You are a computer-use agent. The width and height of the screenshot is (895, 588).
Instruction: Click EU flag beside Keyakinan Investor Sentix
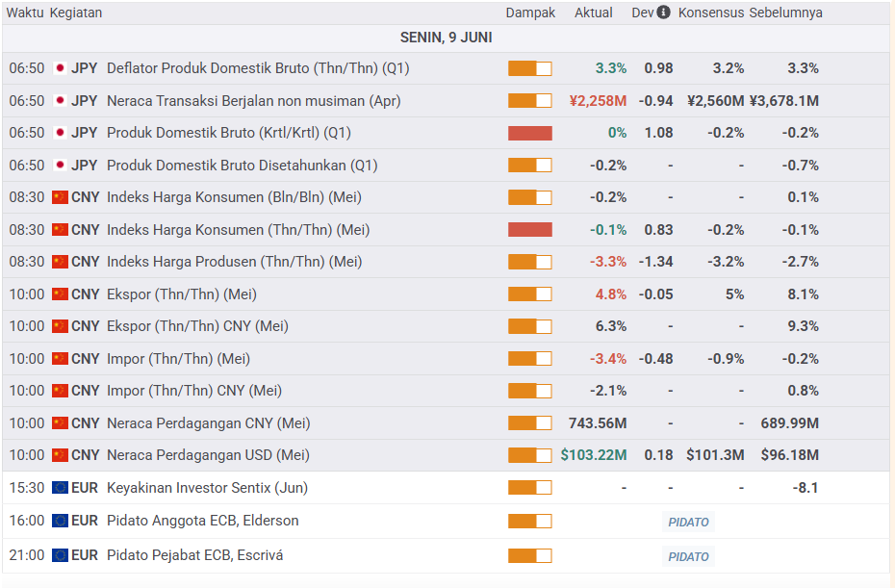pyautogui.click(x=60, y=488)
